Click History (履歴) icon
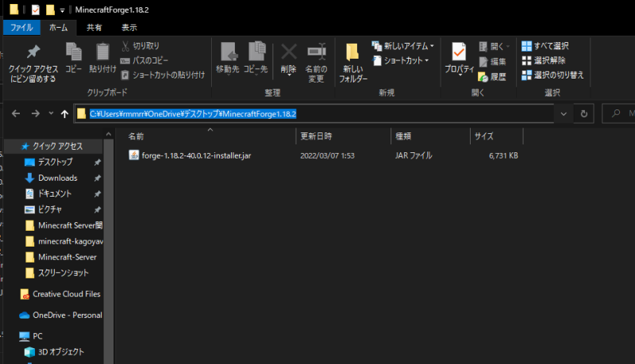The width and height of the screenshot is (635, 364). click(492, 76)
